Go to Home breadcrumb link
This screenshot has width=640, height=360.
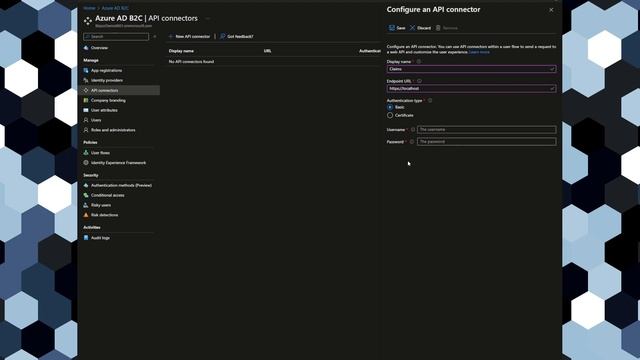89,8
